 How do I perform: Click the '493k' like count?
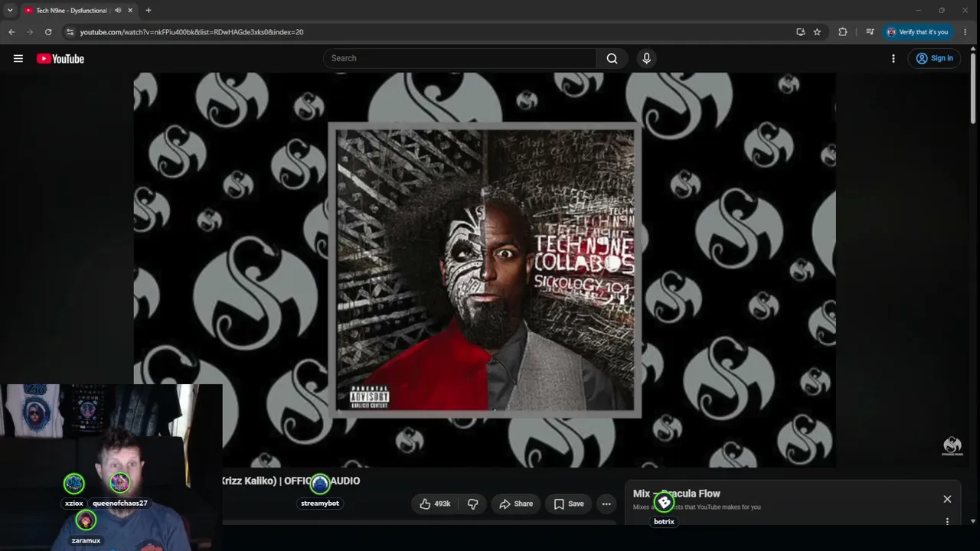click(x=442, y=504)
